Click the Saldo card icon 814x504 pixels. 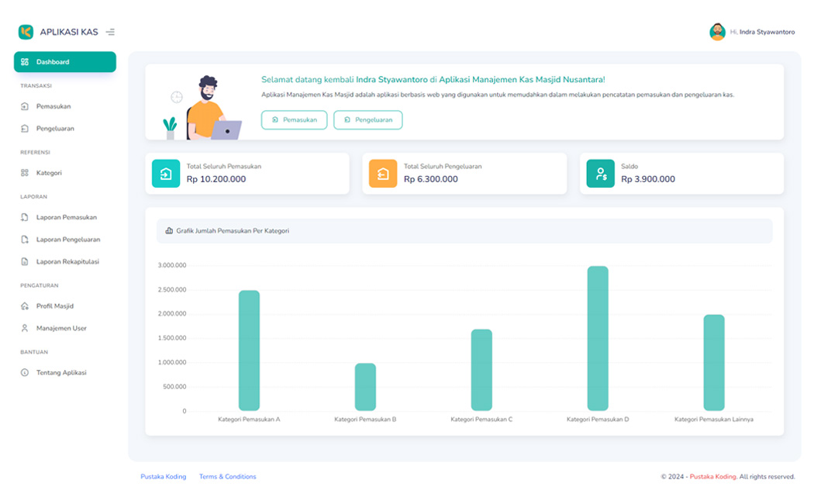click(600, 174)
